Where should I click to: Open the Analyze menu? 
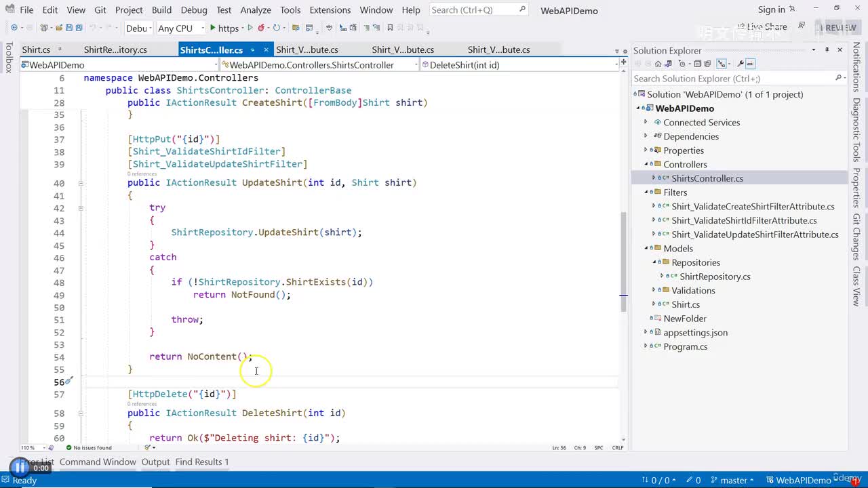[x=256, y=9]
